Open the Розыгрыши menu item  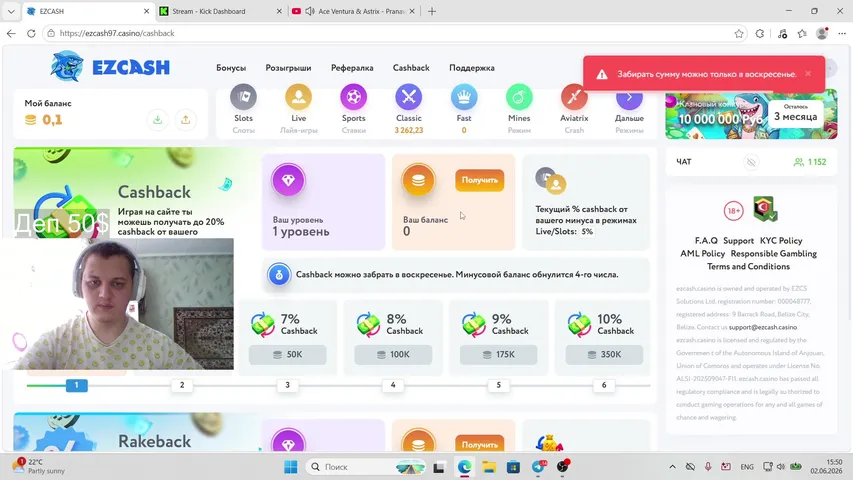tap(288, 68)
